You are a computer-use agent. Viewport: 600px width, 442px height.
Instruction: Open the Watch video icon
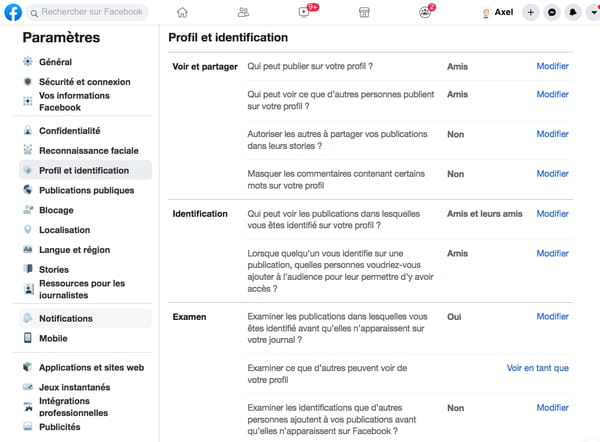pos(304,12)
